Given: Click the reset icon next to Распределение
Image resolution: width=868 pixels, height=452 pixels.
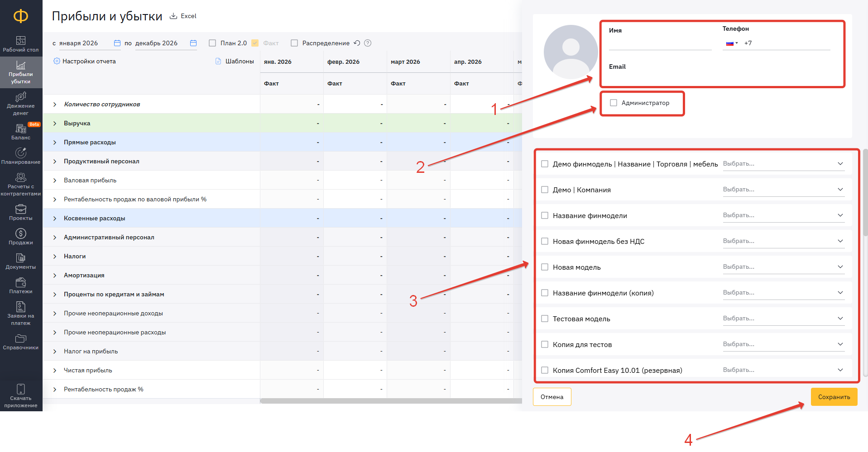Looking at the screenshot, I should 357,43.
